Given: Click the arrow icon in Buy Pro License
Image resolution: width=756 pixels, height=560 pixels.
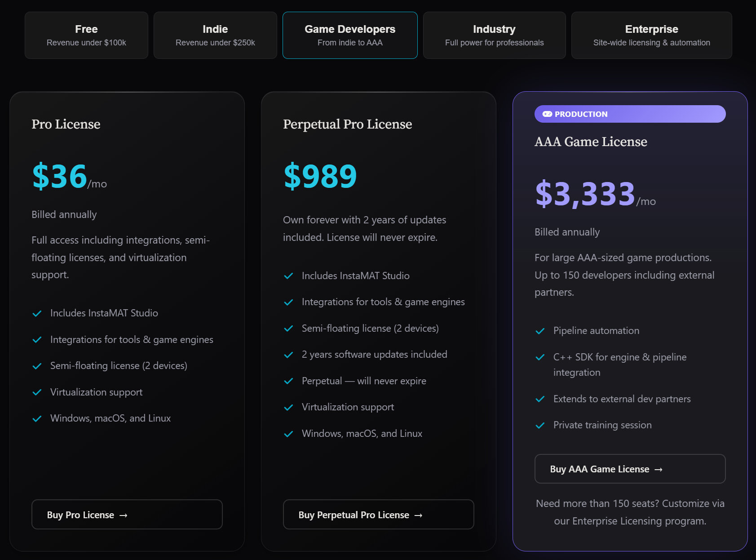Looking at the screenshot, I should point(124,516).
